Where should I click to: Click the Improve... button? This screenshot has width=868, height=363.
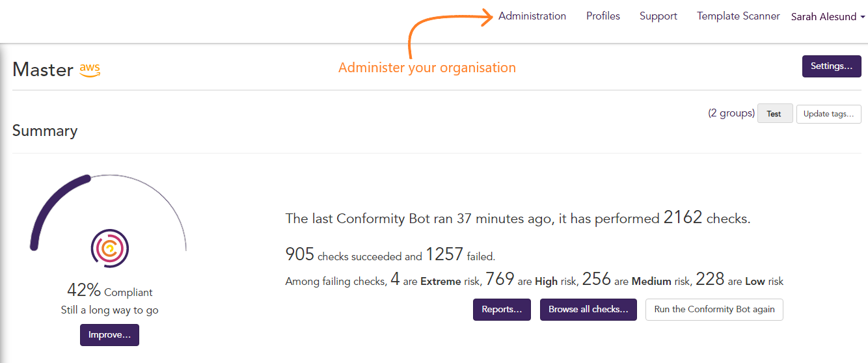[x=109, y=336]
